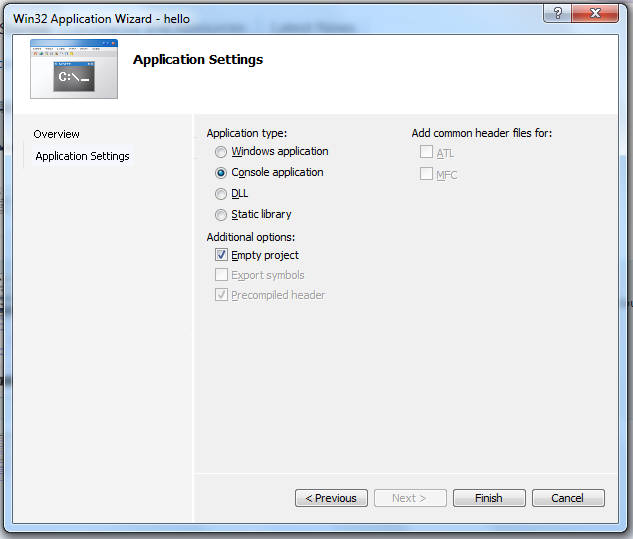Open the Overview page in the sidebar
The width and height of the screenshot is (633, 539).
tap(56, 134)
